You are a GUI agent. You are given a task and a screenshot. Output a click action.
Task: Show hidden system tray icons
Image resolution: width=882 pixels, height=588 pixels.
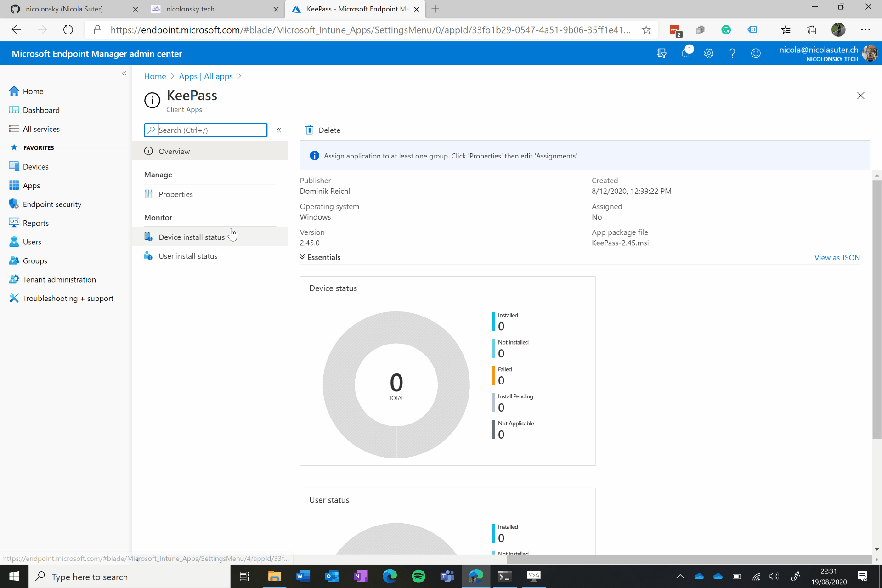click(x=680, y=577)
